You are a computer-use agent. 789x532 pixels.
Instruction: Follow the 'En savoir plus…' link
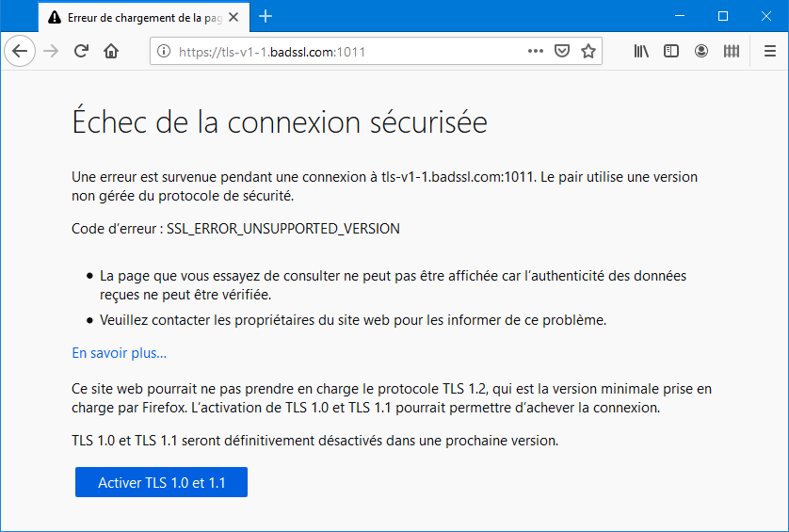[119, 353]
